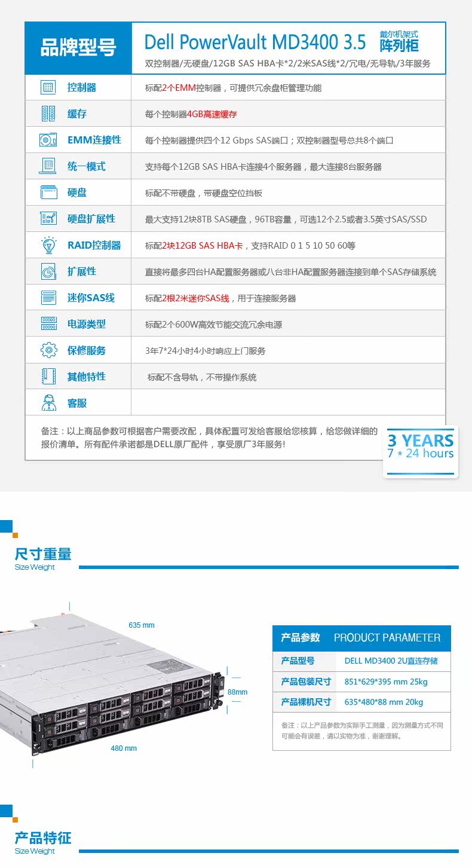Click the red 2个EMM text
Screen dimensions: 472x868
click(x=179, y=88)
